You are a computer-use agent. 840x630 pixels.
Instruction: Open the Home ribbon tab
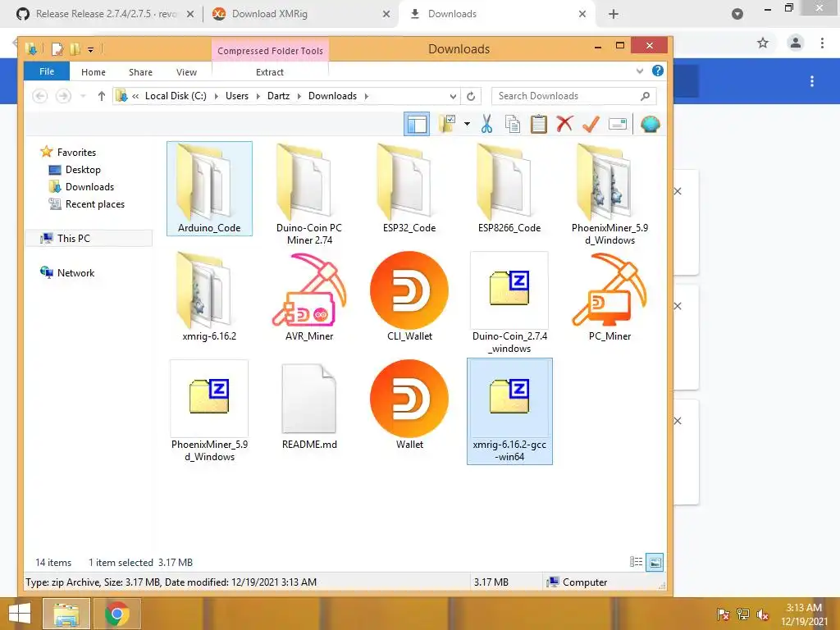point(94,72)
